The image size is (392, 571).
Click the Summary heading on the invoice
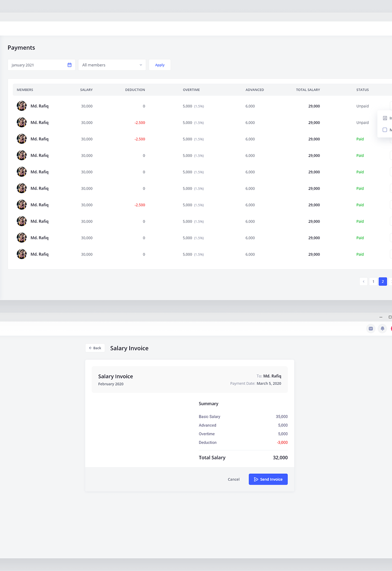208,404
